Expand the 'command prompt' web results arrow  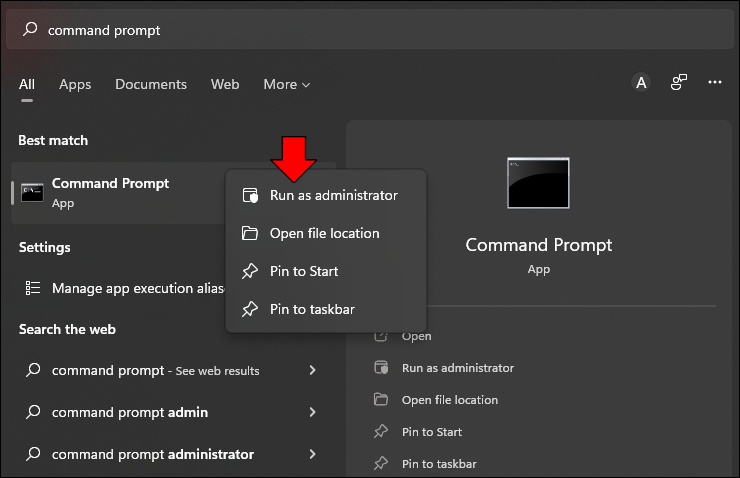(313, 370)
